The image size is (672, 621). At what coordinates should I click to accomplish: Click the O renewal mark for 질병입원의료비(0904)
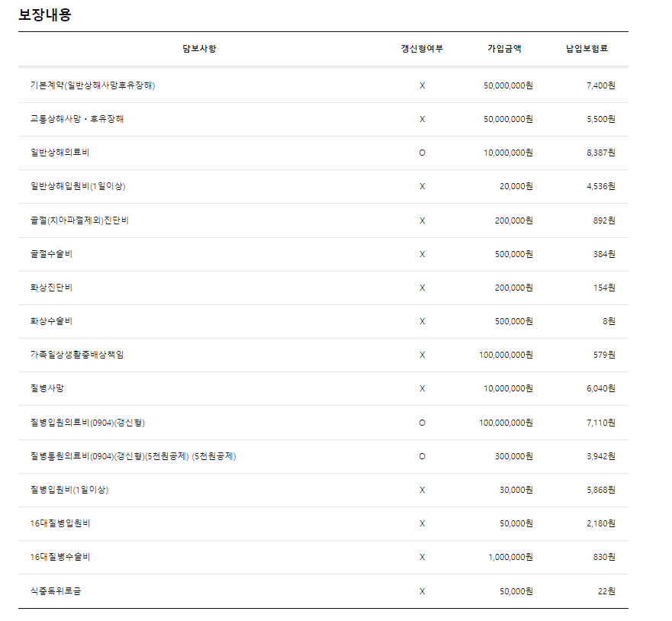pyautogui.click(x=422, y=423)
